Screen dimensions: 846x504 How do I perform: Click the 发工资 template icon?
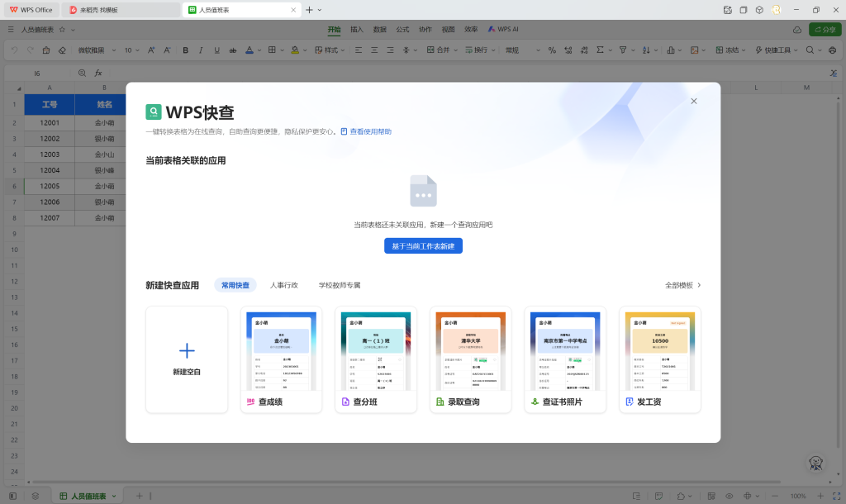(630, 402)
